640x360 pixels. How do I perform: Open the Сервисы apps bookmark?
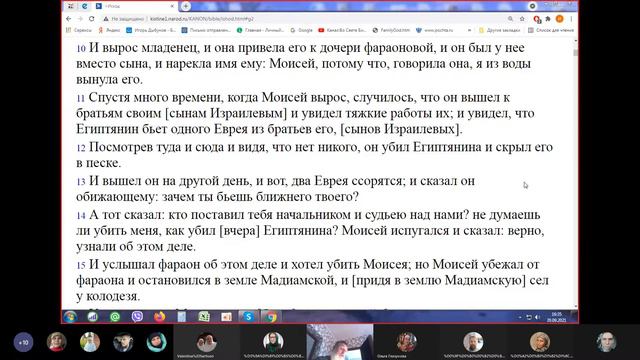(79, 30)
